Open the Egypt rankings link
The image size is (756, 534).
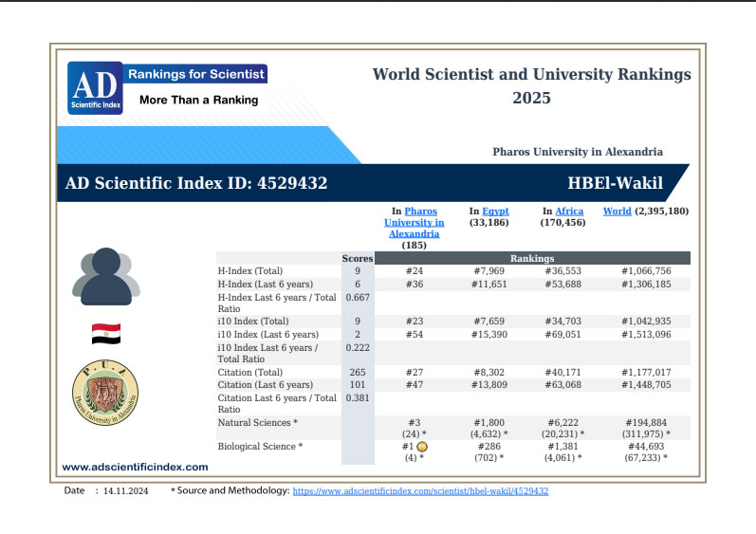point(496,212)
